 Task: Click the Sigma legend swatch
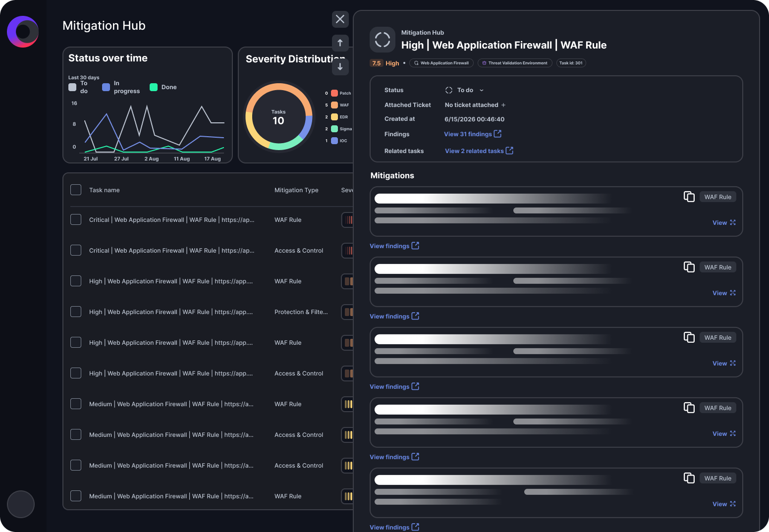coord(334,129)
